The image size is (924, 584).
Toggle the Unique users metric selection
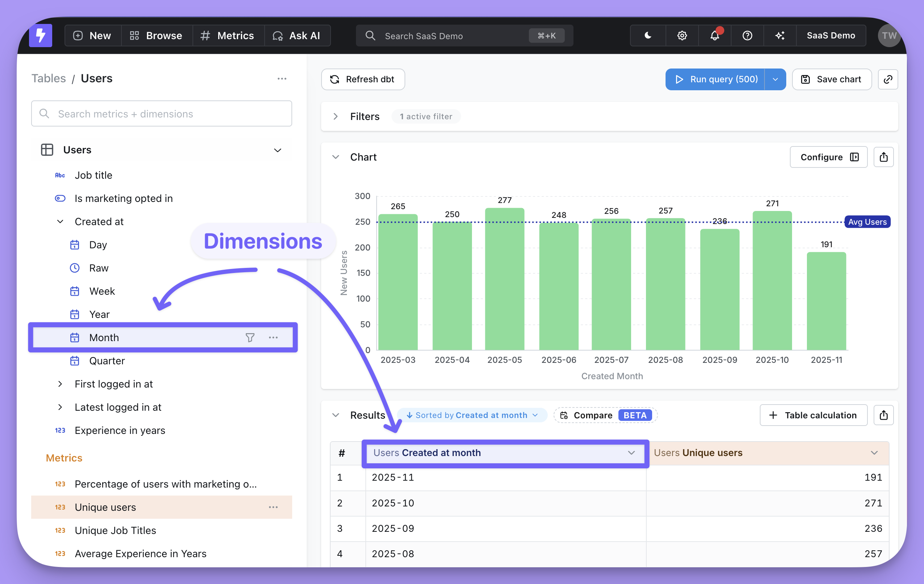[105, 507]
